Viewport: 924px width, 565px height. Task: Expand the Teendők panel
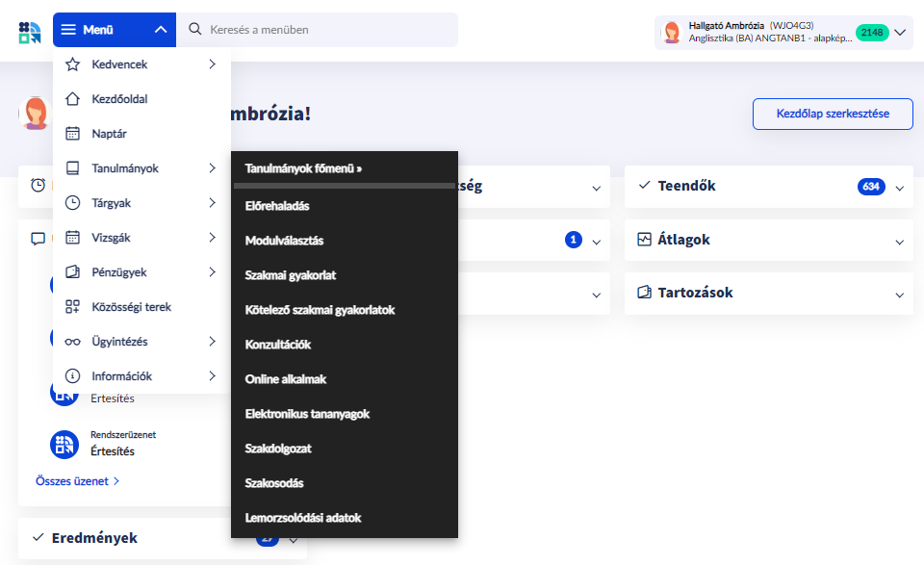click(x=900, y=188)
